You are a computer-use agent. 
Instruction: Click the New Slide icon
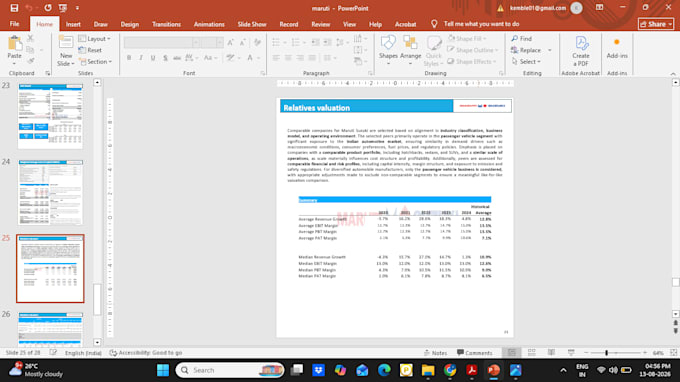point(66,43)
